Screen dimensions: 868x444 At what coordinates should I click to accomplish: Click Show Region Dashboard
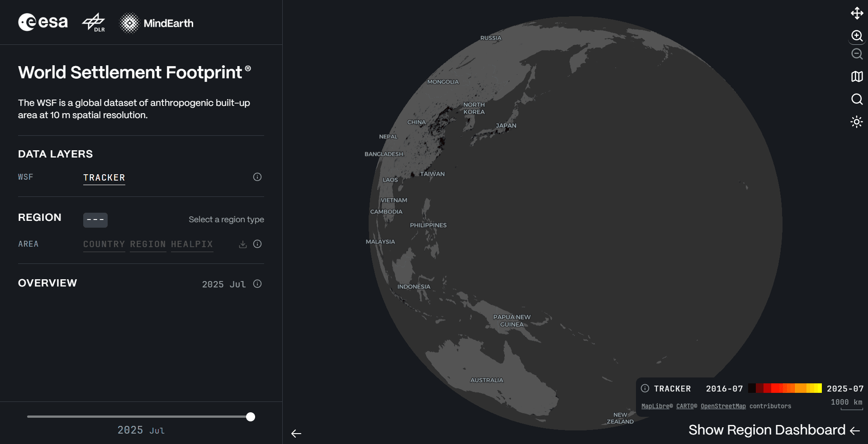[774, 430]
